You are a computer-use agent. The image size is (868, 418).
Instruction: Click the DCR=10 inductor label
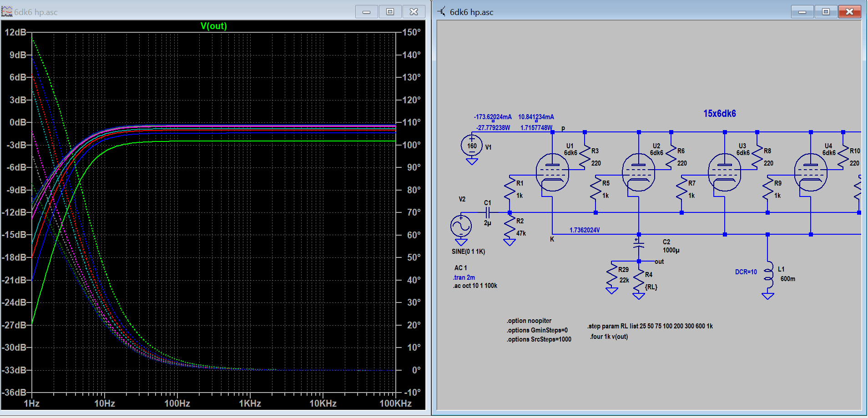click(746, 272)
